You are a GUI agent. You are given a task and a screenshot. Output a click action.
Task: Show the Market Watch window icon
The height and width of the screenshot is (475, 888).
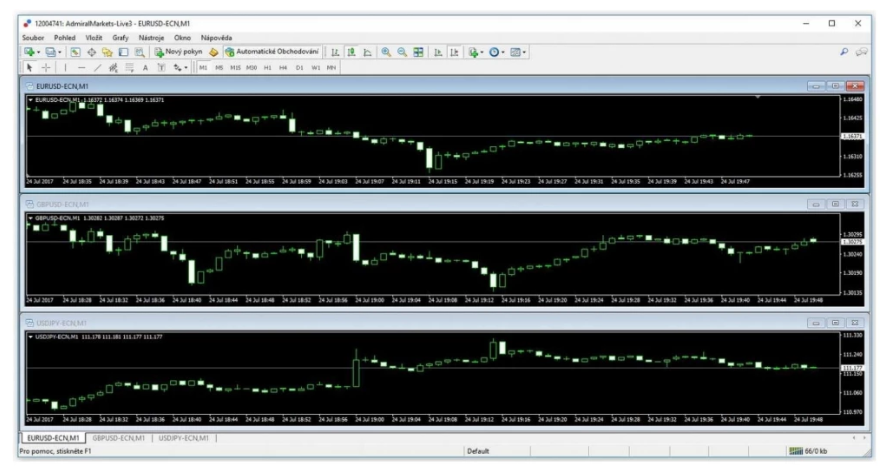point(75,52)
